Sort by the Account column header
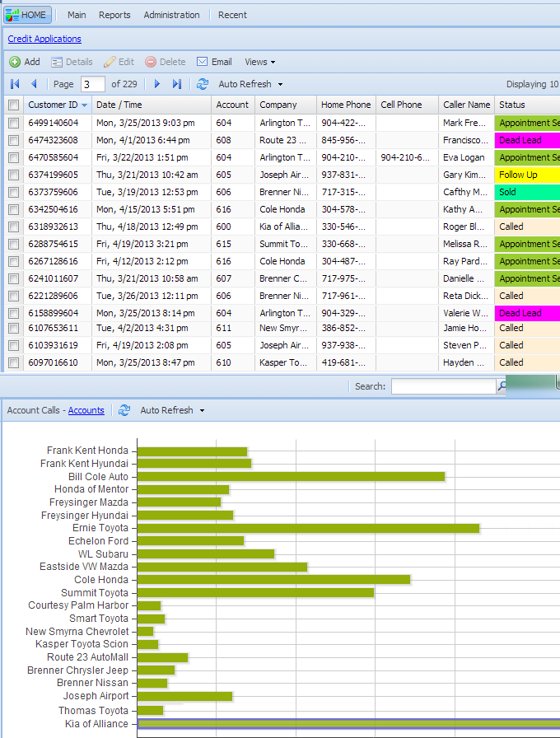 [x=233, y=105]
